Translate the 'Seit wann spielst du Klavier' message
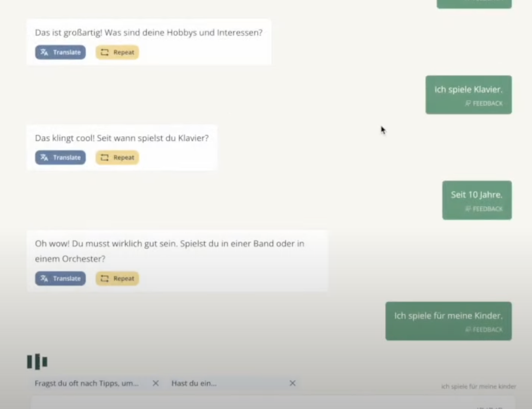 coord(60,157)
